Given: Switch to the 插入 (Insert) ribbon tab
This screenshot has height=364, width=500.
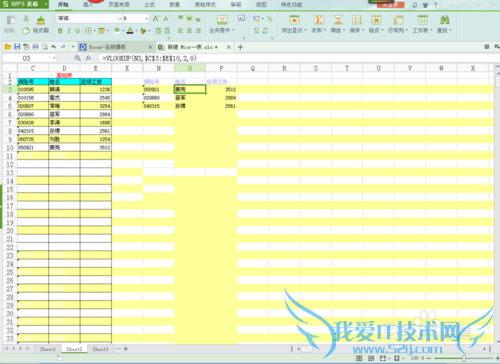Looking at the screenshot, I should pyautogui.click(x=88, y=5).
